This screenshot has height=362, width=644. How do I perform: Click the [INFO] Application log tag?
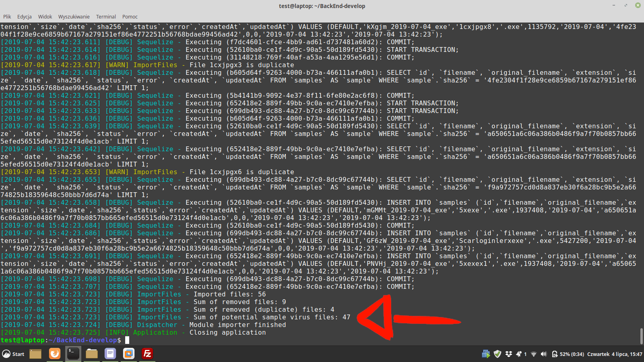(x=141, y=333)
